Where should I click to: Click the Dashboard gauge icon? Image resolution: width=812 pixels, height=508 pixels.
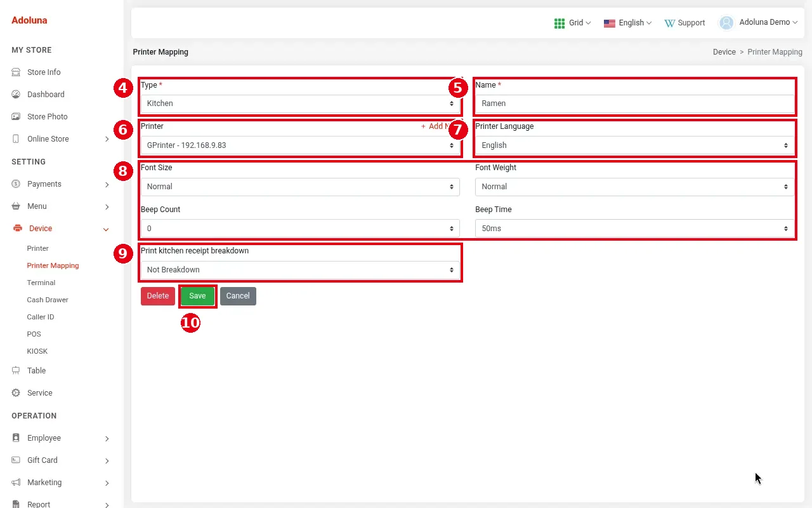16,95
